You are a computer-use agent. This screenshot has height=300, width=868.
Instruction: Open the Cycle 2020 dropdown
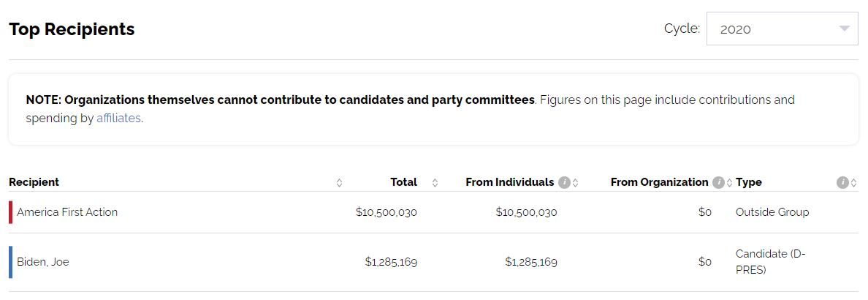783,29
